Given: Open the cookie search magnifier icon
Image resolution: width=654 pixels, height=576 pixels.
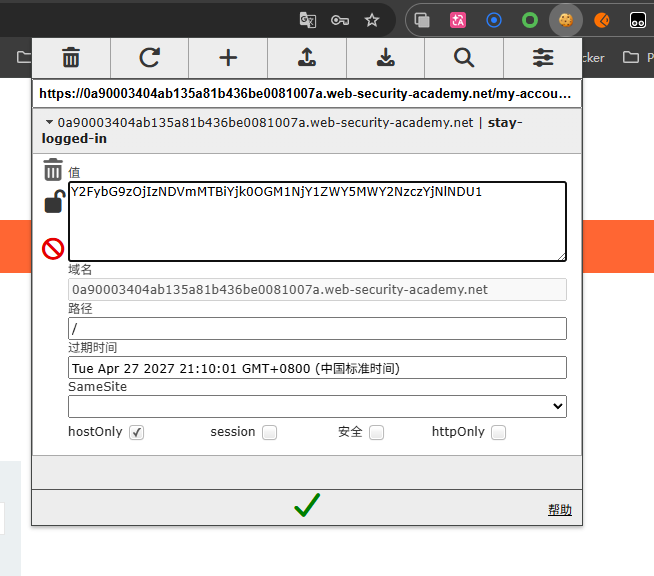Looking at the screenshot, I should click(x=464, y=58).
